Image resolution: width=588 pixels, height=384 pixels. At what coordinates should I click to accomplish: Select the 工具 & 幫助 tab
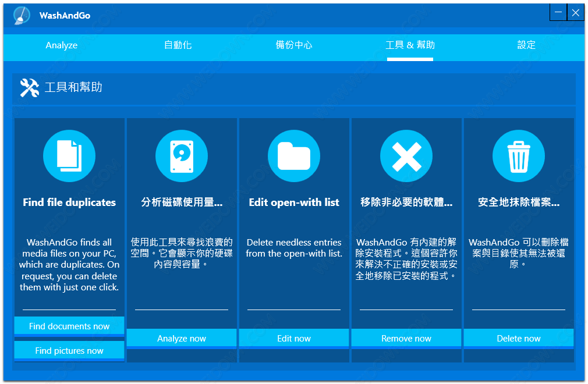point(410,45)
